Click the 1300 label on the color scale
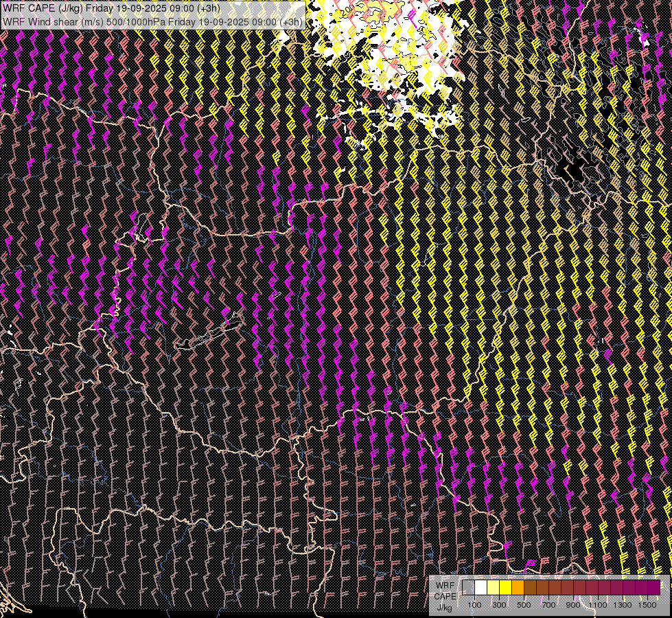672x618 pixels. (x=623, y=605)
